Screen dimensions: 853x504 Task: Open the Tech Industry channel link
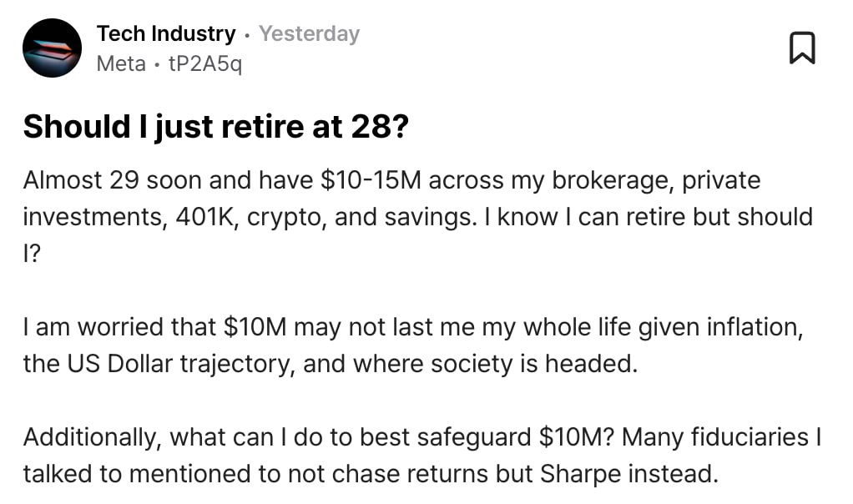tap(166, 34)
